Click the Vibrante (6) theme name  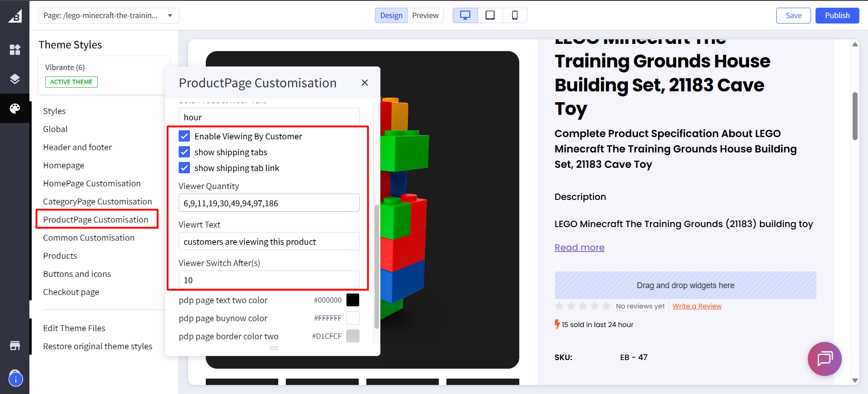point(65,67)
